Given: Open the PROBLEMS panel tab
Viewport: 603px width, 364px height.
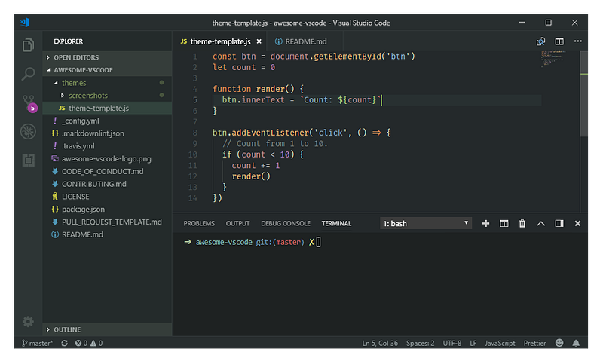Looking at the screenshot, I should [199, 223].
